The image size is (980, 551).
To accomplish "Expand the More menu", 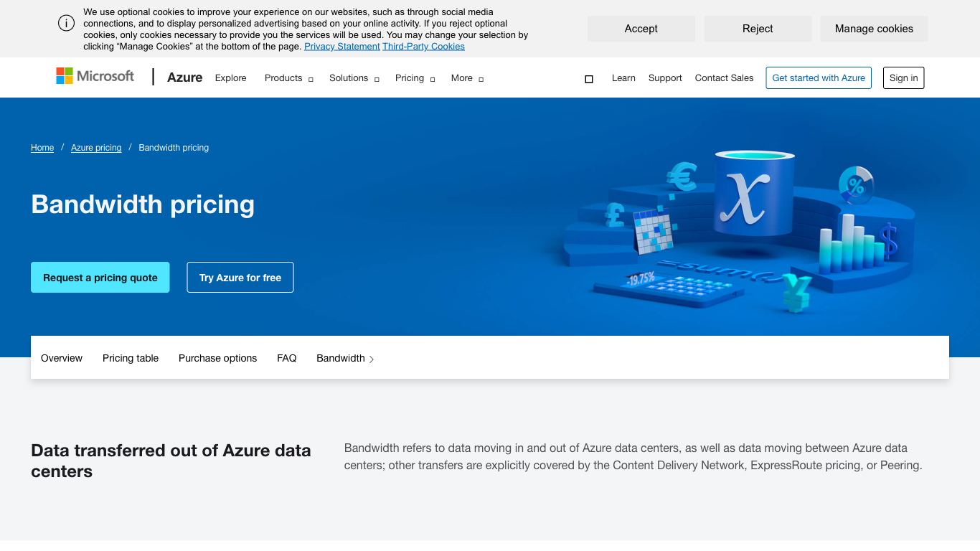I will pos(467,78).
